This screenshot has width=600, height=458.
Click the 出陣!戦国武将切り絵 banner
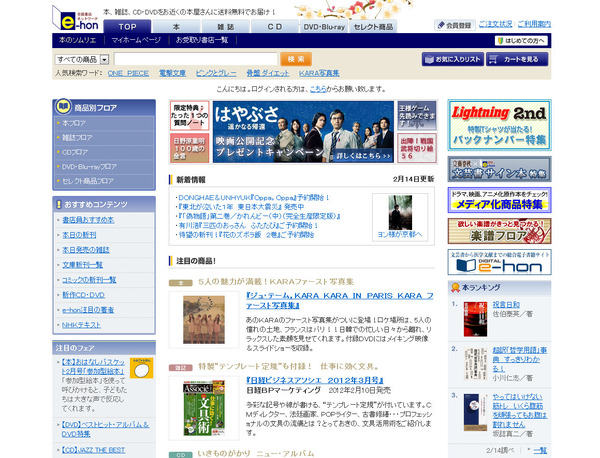pos(417,148)
